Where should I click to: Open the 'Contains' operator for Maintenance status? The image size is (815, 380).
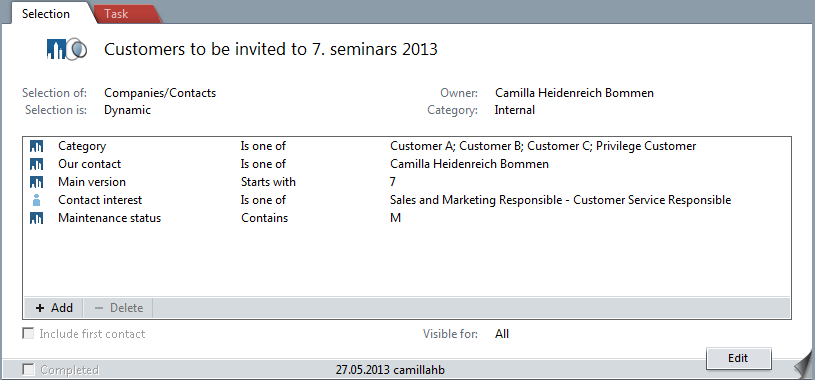264,218
